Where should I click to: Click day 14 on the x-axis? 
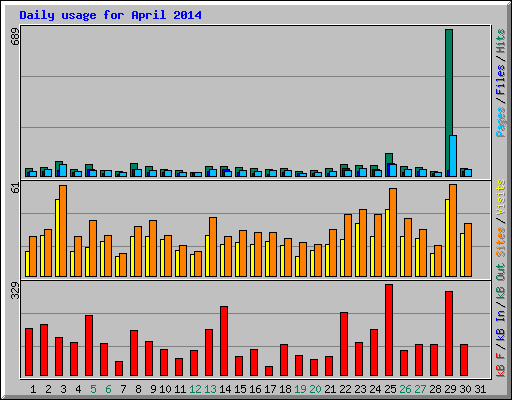(x=225, y=389)
